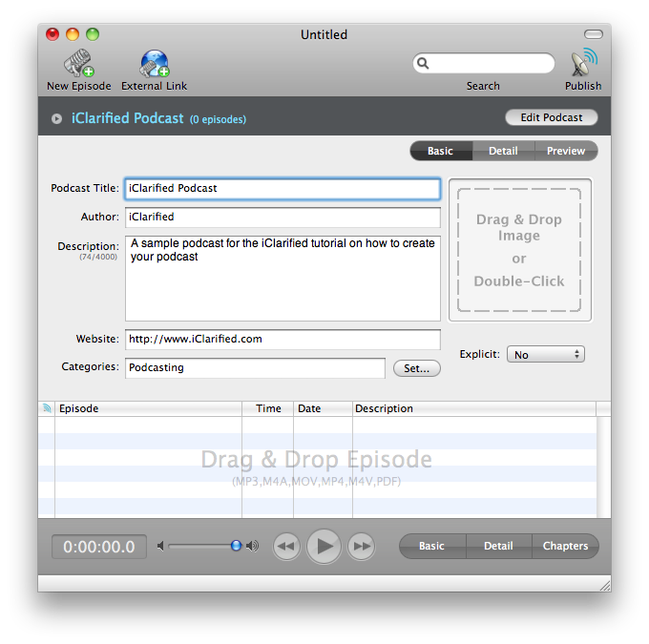Switch to the podcast Preview tab
This screenshot has height=644, width=649.
pyautogui.click(x=566, y=151)
